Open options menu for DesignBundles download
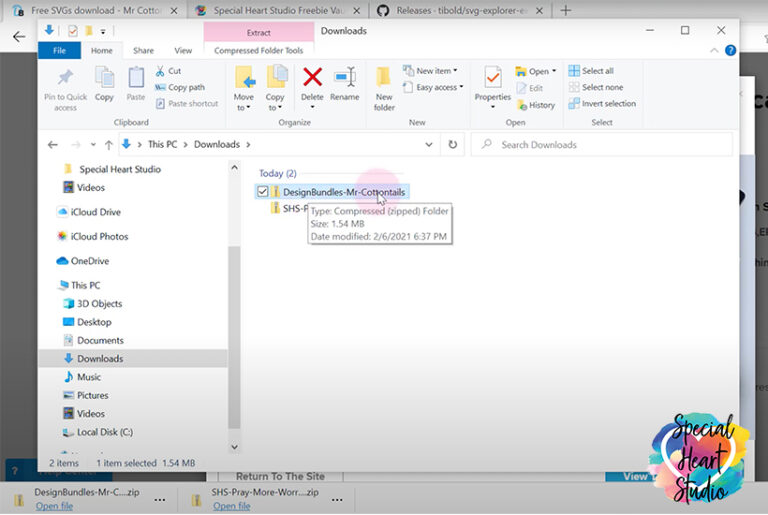 (x=160, y=500)
